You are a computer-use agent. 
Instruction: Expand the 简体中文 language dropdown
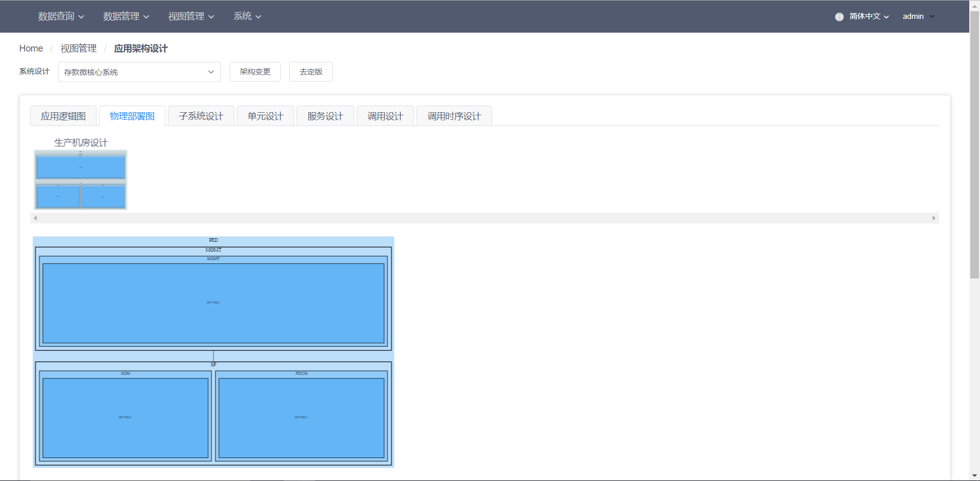point(869,16)
